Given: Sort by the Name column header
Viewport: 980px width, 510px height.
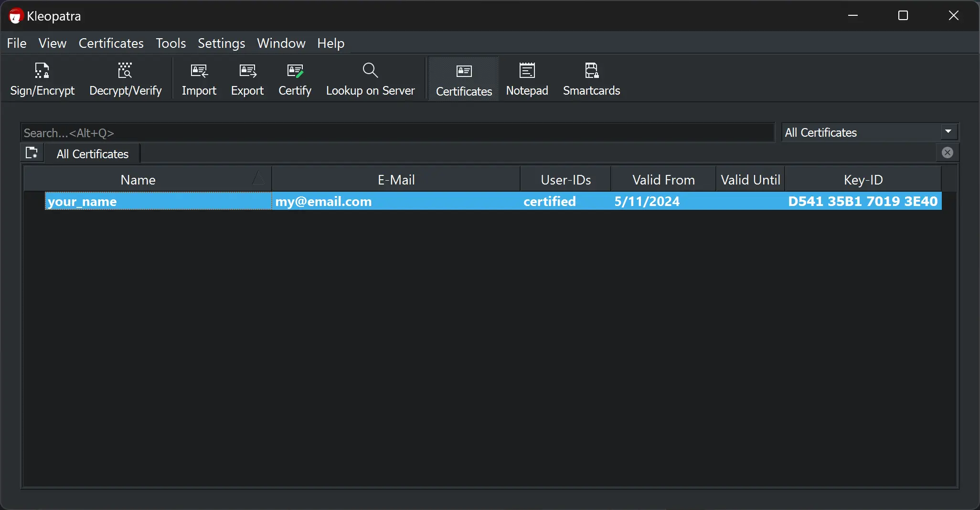Looking at the screenshot, I should point(148,180).
